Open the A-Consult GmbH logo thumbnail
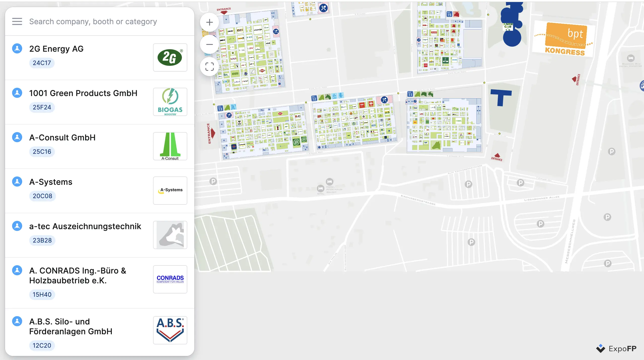The image size is (644, 360). pos(170,146)
